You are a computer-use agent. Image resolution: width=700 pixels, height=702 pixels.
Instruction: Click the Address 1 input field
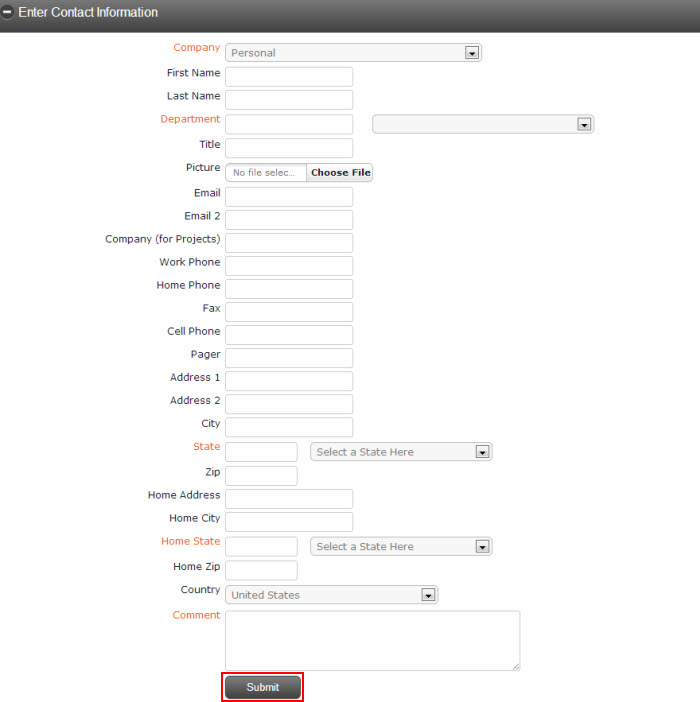click(289, 381)
